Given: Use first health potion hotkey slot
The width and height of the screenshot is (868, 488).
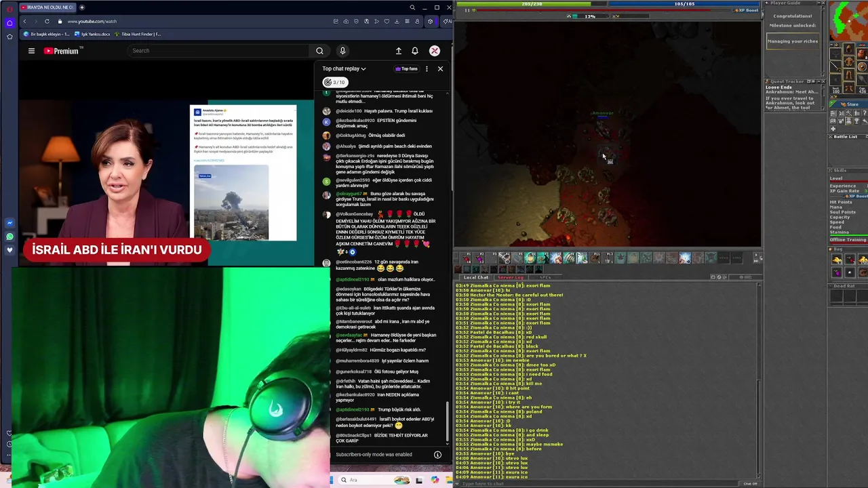Looking at the screenshot, I should (x=467, y=258).
